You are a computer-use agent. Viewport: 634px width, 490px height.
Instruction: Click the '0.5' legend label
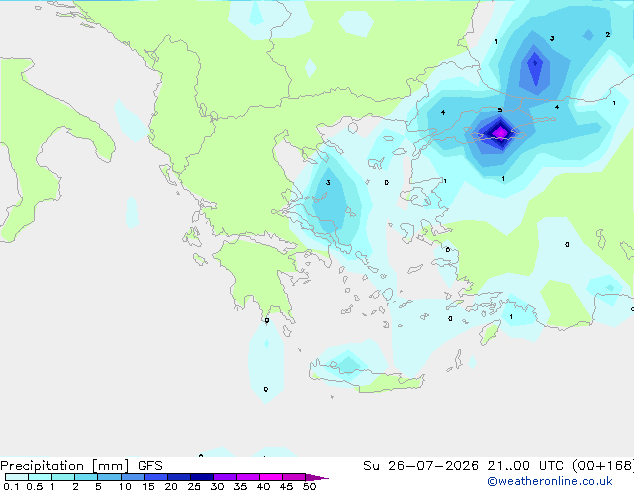35,486
